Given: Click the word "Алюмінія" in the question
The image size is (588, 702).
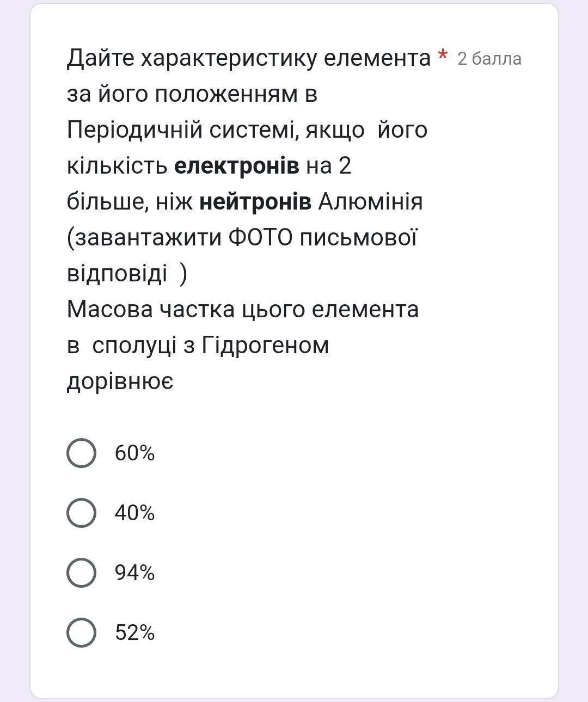Looking at the screenshot, I should (x=370, y=202).
